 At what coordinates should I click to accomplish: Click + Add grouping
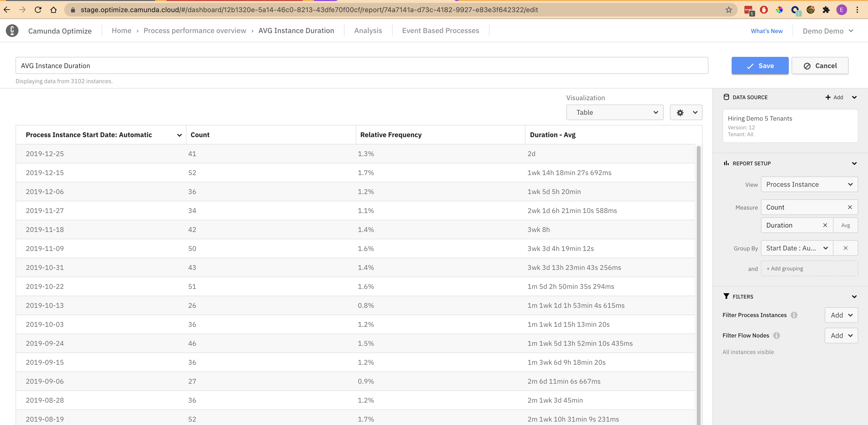coord(809,268)
